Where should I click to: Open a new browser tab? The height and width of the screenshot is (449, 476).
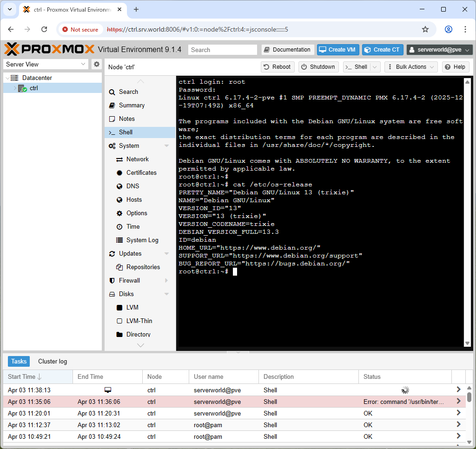coord(136,9)
